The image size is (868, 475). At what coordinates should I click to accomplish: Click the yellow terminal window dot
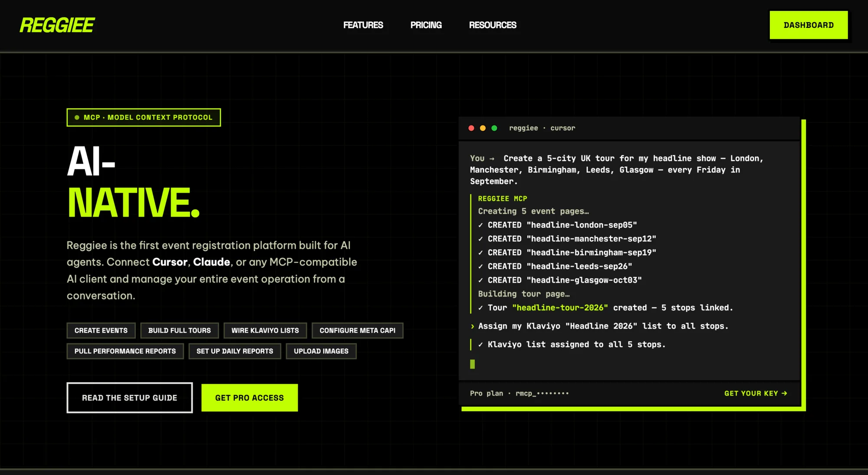483,128
